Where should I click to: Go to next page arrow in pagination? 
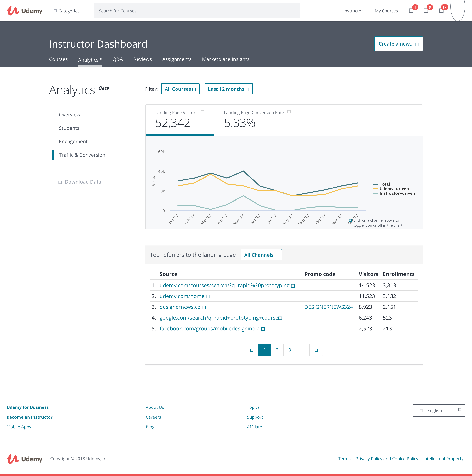316,350
